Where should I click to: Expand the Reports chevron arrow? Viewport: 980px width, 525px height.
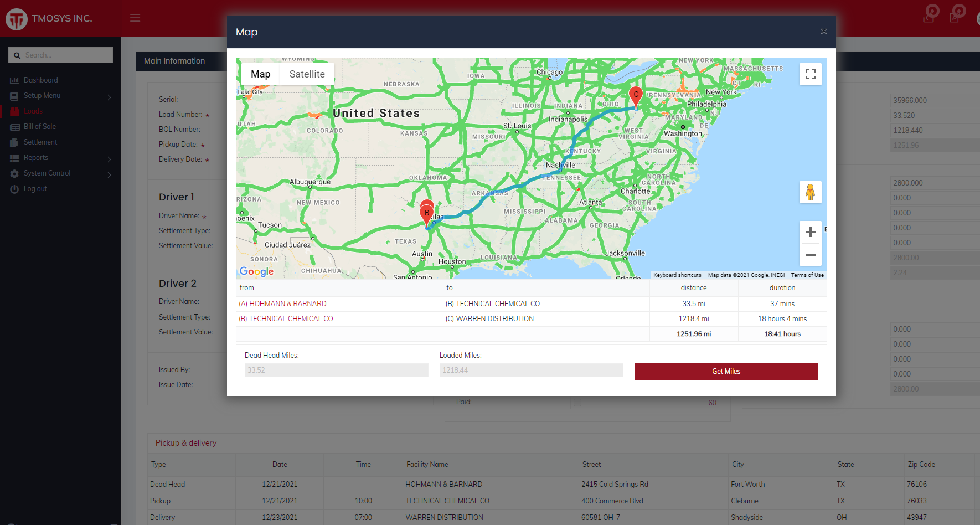coord(109,159)
